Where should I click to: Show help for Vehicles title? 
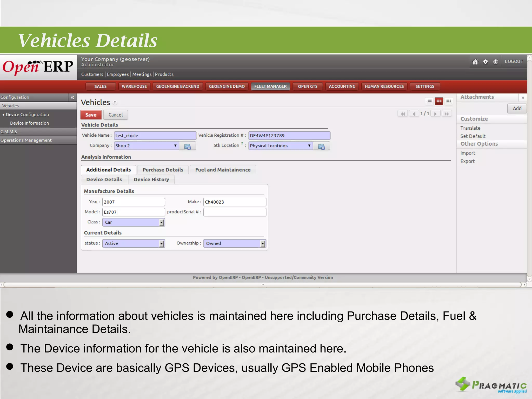(x=115, y=103)
